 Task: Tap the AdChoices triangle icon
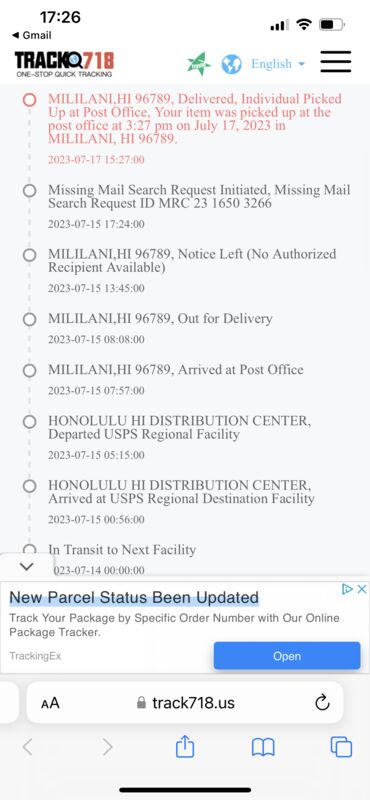point(348,589)
